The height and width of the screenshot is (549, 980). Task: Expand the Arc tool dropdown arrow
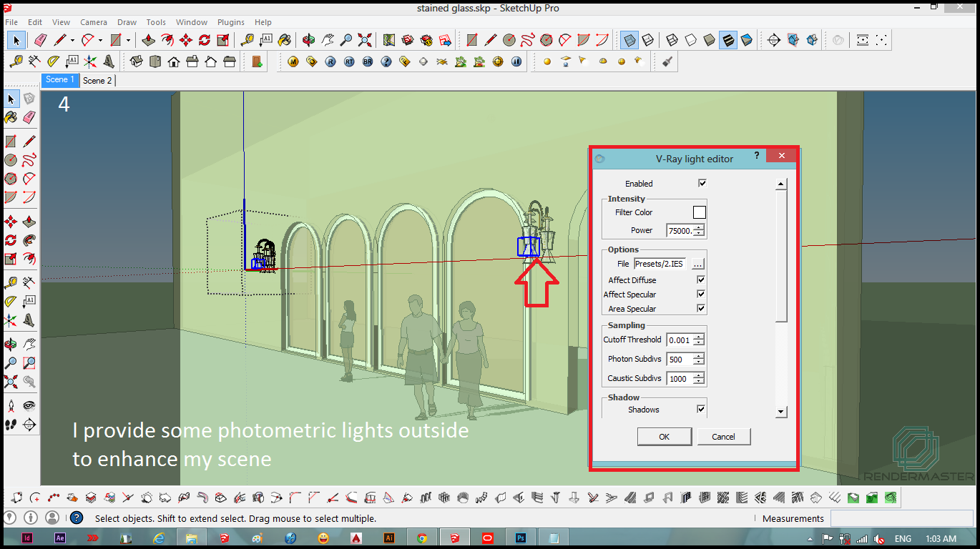[100, 40]
